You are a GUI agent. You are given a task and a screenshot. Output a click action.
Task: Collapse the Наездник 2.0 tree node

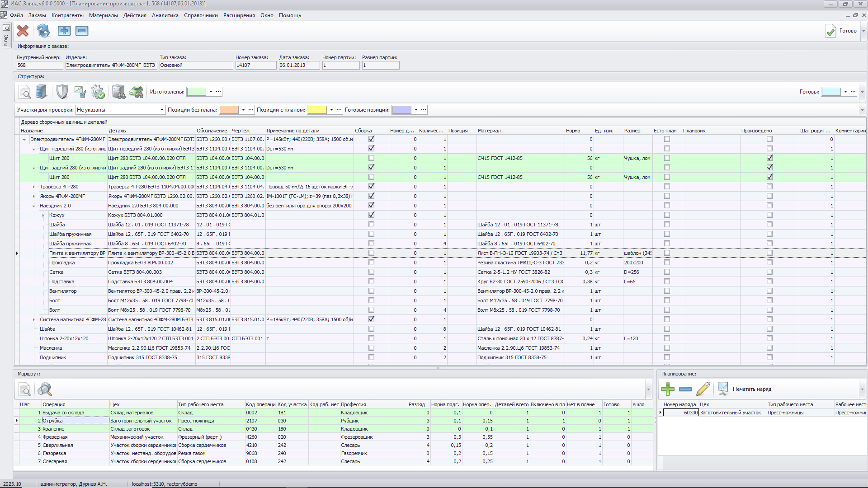[x=33, y=206]
